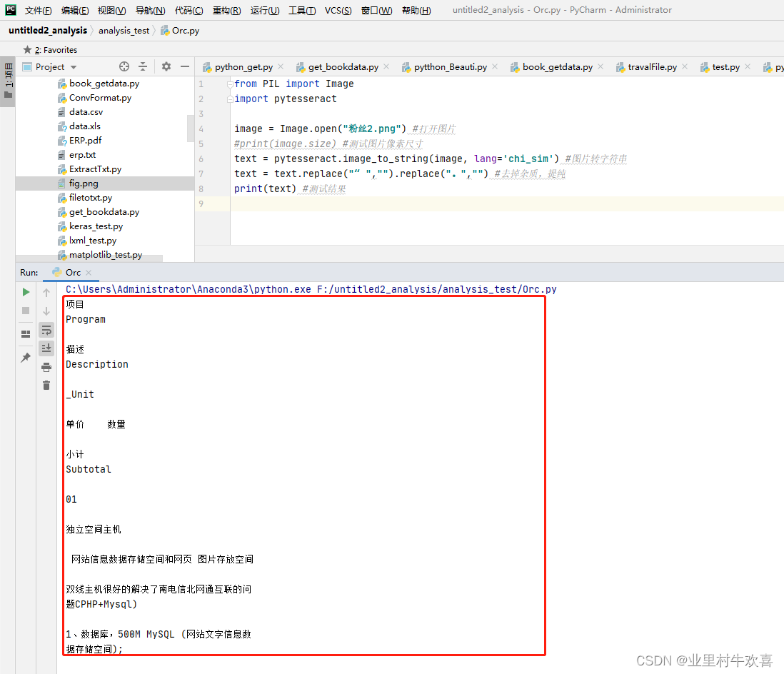
Task: Close the Orc run tab
Action: (89, 273)
